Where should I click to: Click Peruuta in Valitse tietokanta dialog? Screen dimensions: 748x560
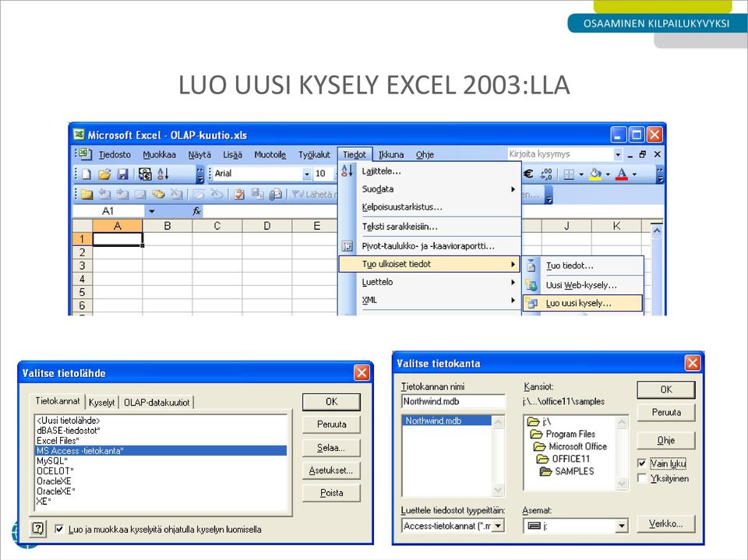(666, 412)
